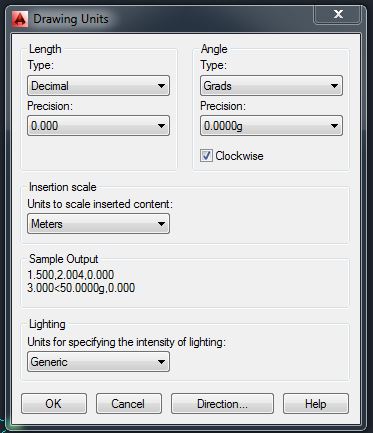Image resolution: width=373 pixels, height=433 pixels.
Task: Click the arrow of the Generic combo box
Action: (161, 362)
